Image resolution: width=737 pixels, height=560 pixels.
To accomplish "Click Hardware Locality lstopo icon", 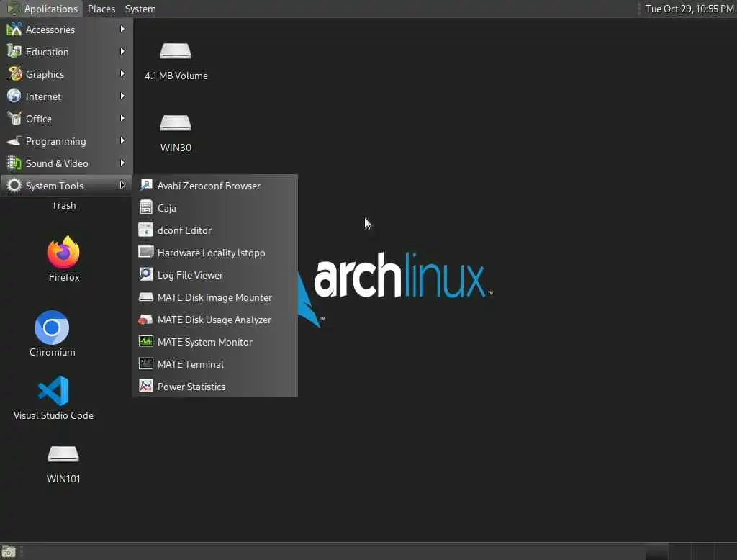I will pos(145,252).
